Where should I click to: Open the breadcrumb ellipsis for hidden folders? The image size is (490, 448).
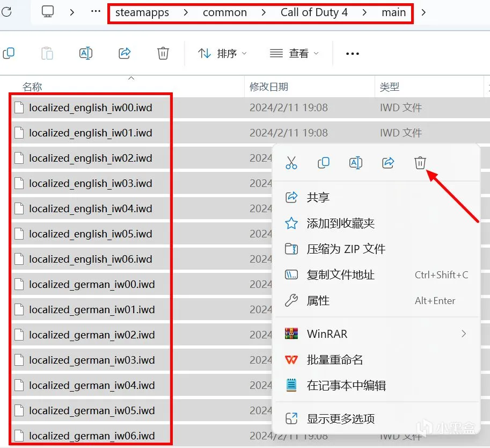(96, 12)
